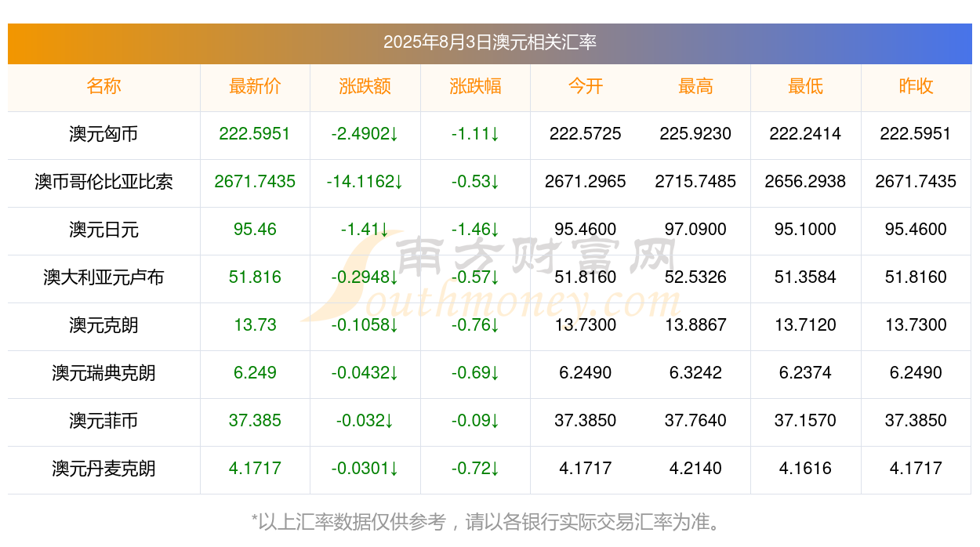
Task: Click the 澳元瑞典克朗 row label
Action: click(x=103, y=373)
